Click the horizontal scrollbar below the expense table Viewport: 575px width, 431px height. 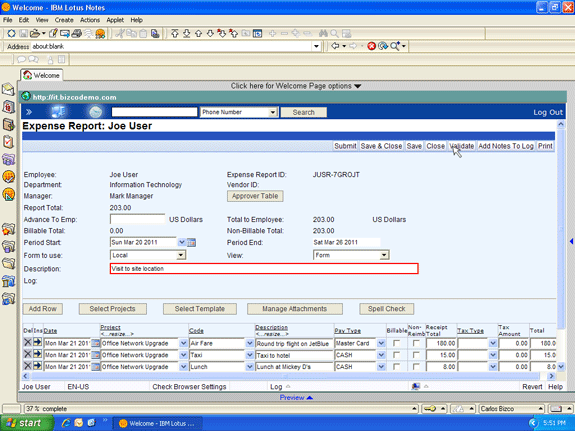[x=286, y=376]
